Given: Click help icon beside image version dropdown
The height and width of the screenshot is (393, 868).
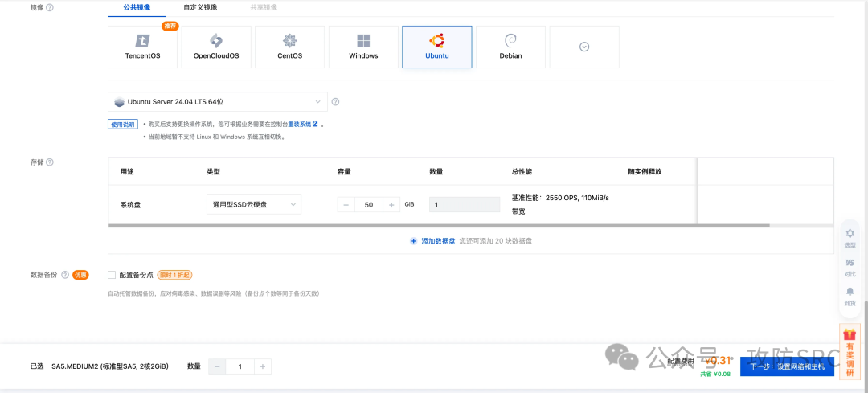Looking at the screenshot, I should point(335,102).
